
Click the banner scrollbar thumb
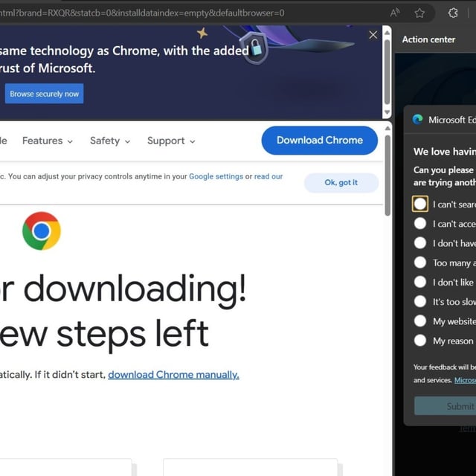click(x=387, y=72)
